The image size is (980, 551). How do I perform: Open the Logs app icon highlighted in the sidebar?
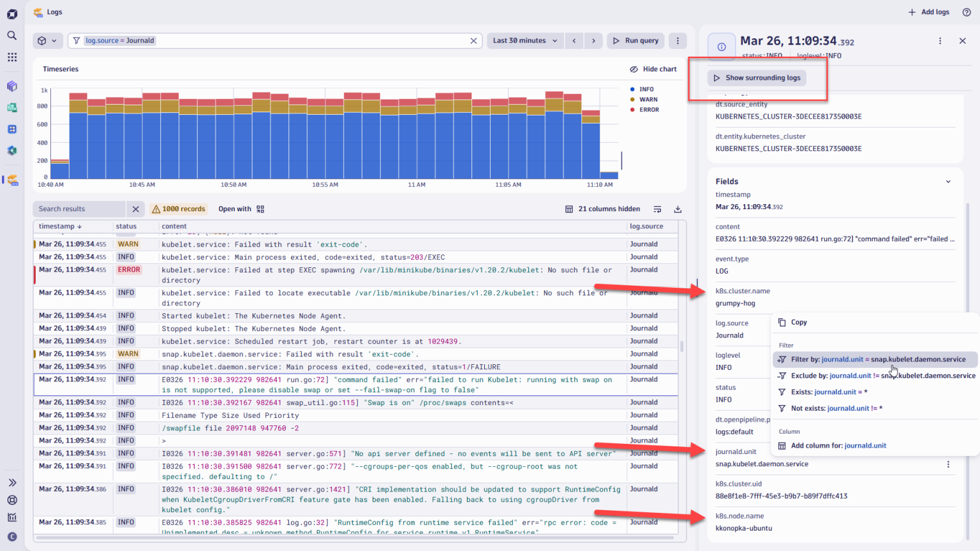[x=11, y=180]
